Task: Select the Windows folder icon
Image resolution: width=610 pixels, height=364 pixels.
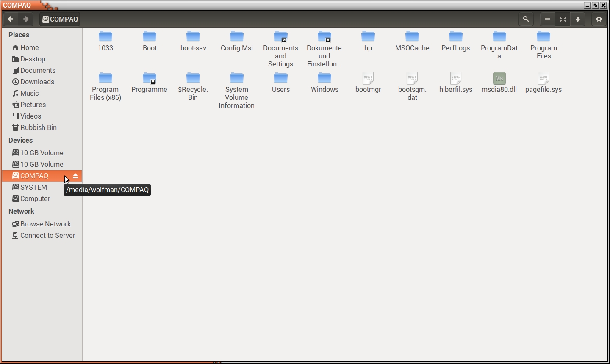Action: point(324,78)
